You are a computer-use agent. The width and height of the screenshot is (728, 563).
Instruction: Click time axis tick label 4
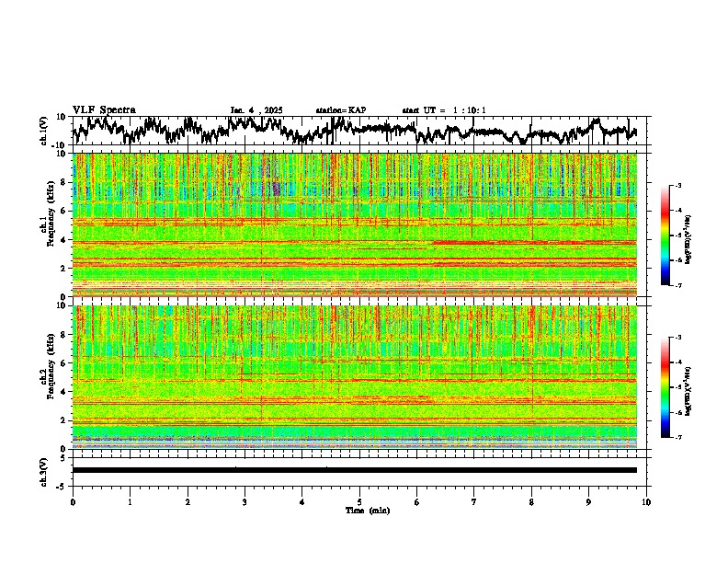pos(302,502)
